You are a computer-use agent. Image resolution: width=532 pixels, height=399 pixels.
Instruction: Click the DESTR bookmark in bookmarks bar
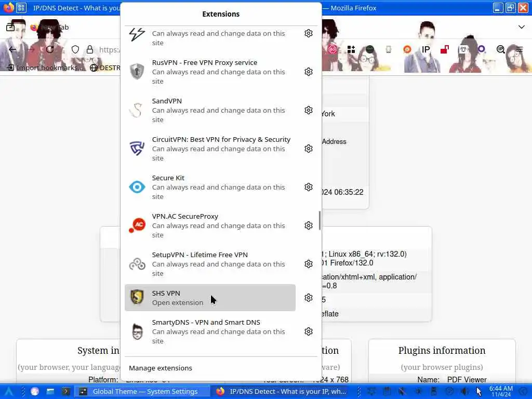(x=105, y=68)
